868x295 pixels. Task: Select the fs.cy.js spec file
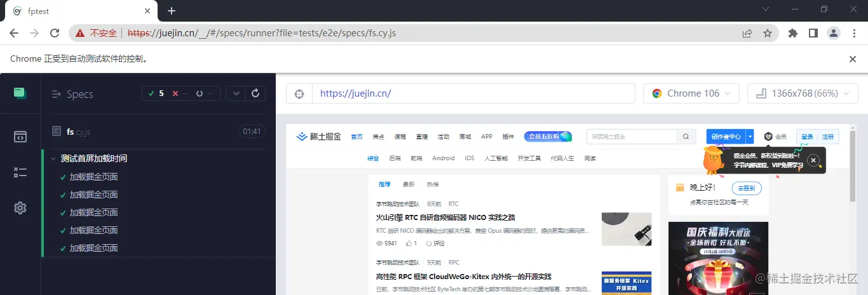pos(79,132)
